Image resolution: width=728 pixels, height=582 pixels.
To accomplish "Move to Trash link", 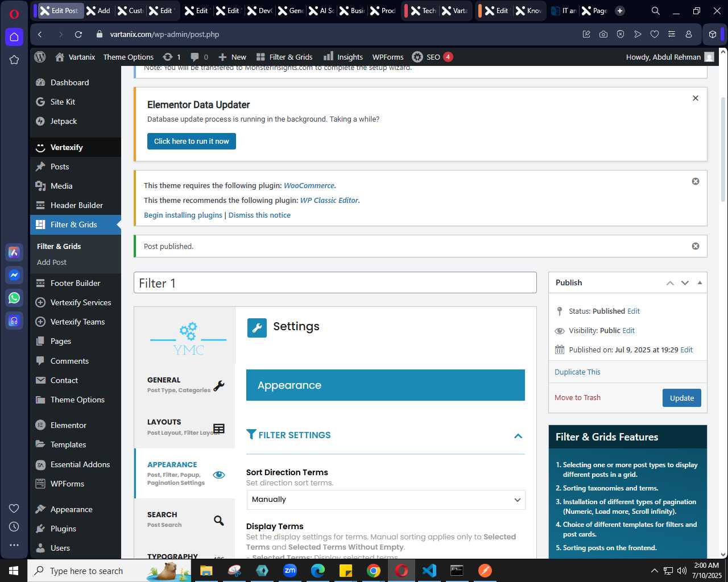I will [577, 397].
